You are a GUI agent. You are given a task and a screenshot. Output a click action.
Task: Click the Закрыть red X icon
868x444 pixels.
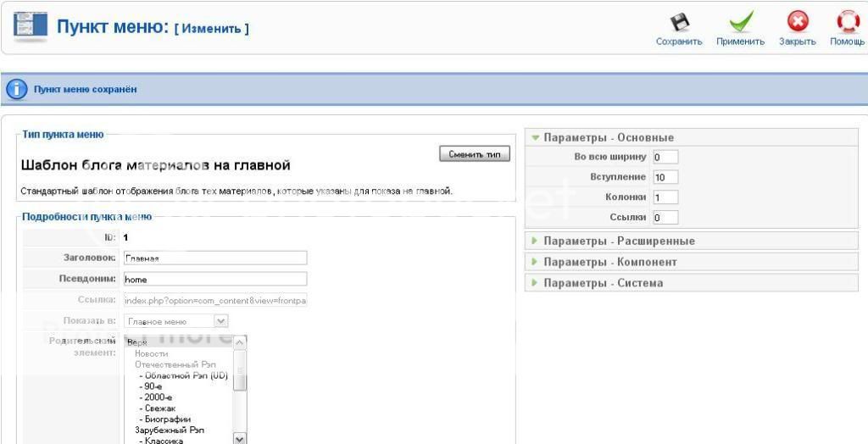797,21
